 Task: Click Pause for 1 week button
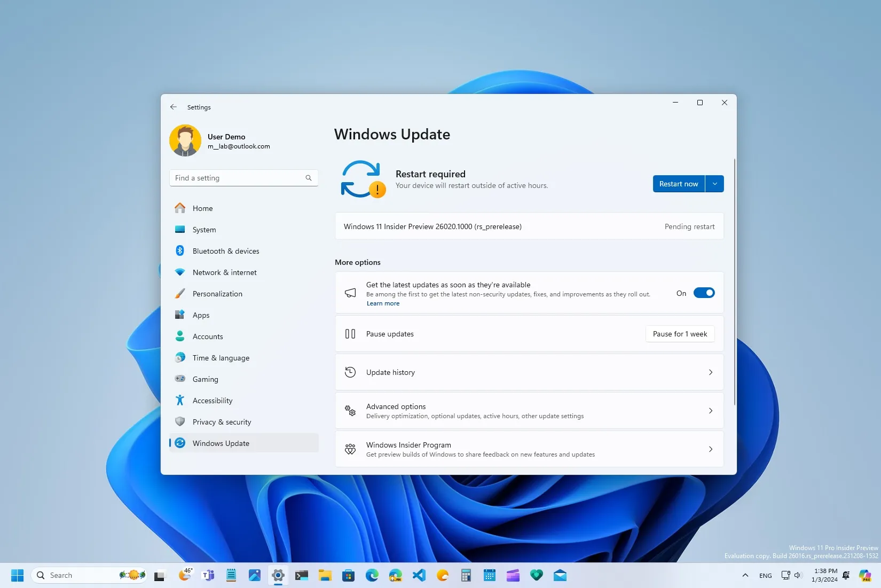(x=680, y=334)
